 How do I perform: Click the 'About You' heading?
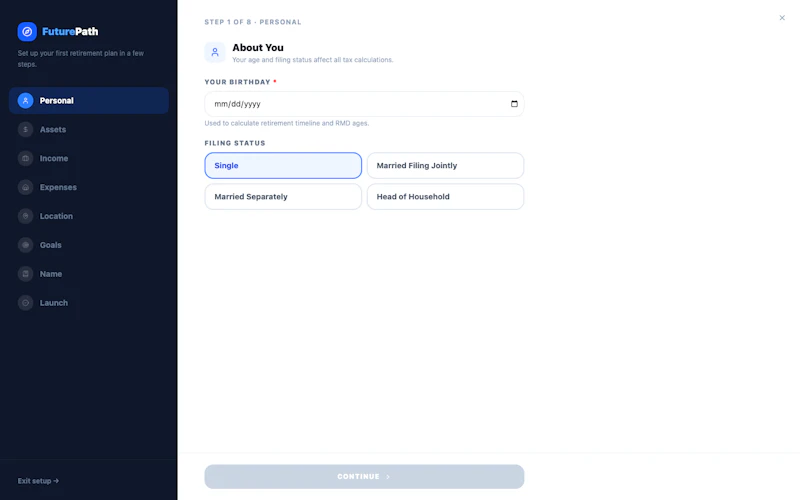258,47
